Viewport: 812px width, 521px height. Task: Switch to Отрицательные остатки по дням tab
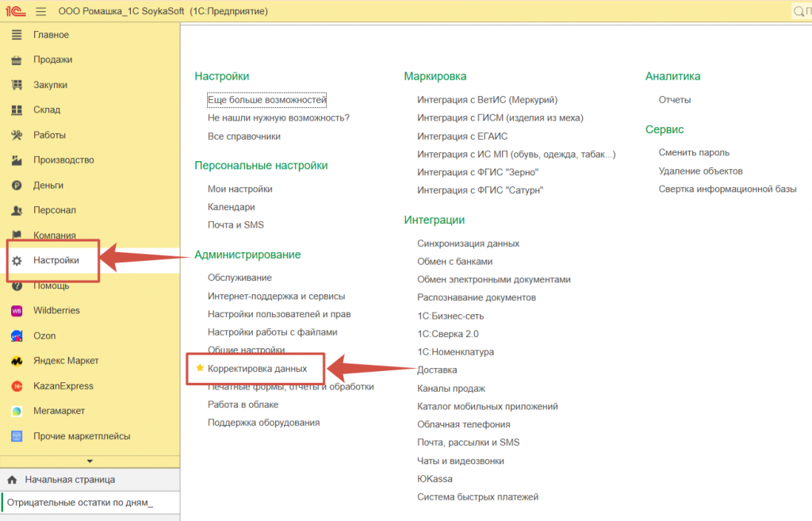pos(80,503)
